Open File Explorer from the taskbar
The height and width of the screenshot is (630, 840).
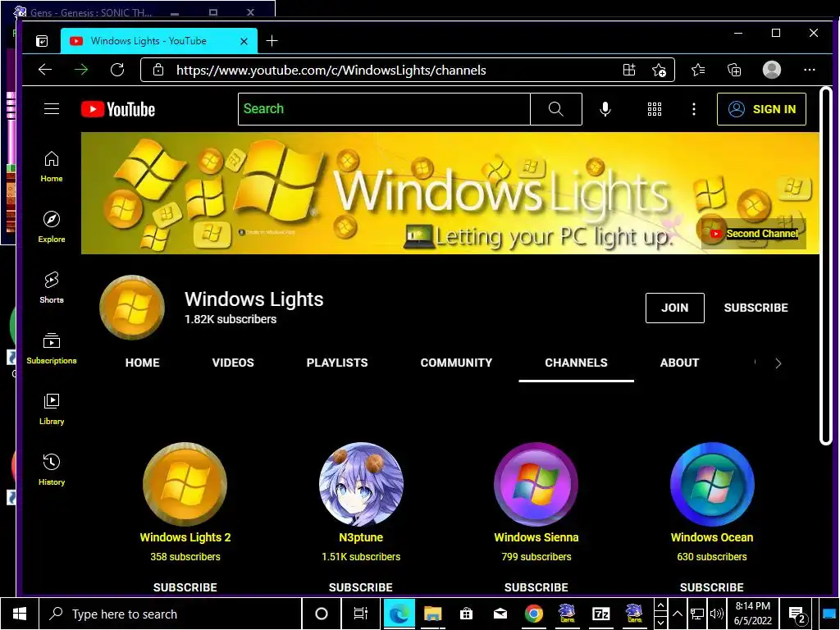coord(432,614)
